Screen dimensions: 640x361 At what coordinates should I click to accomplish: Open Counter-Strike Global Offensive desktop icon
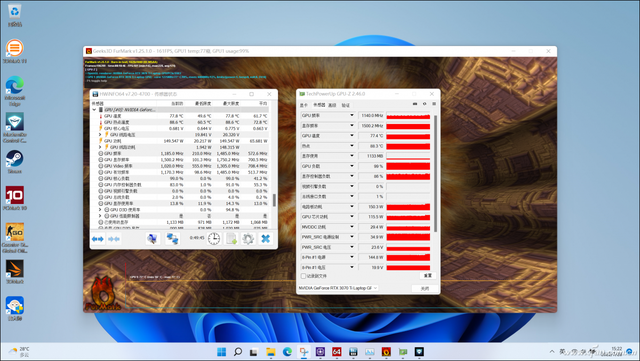[15, 238]
